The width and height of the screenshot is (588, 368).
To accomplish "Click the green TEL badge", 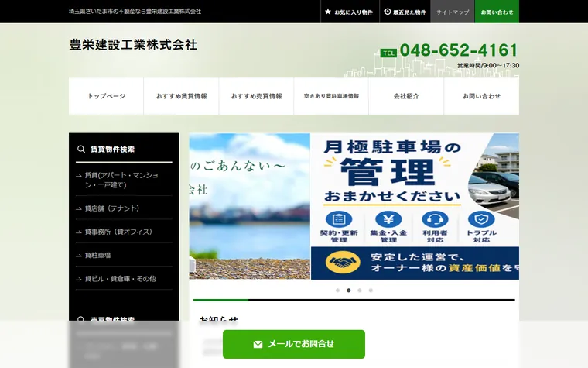I will [x=388, y=53].
